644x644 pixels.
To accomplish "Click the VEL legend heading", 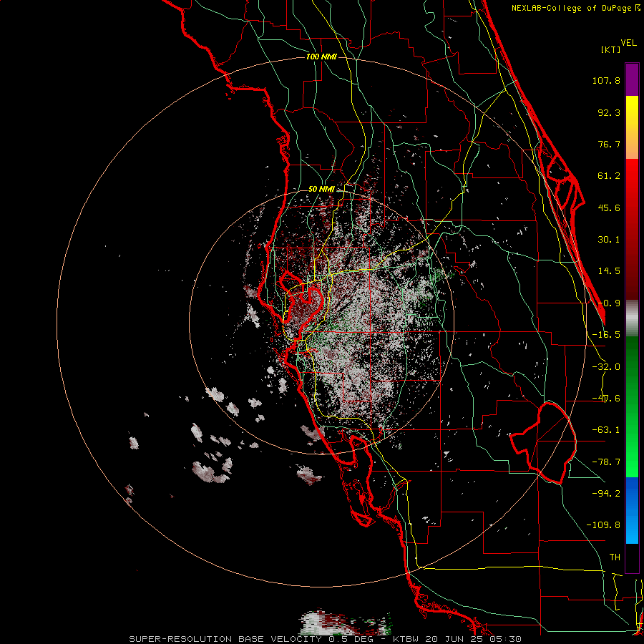I will [x=628, y=43].
